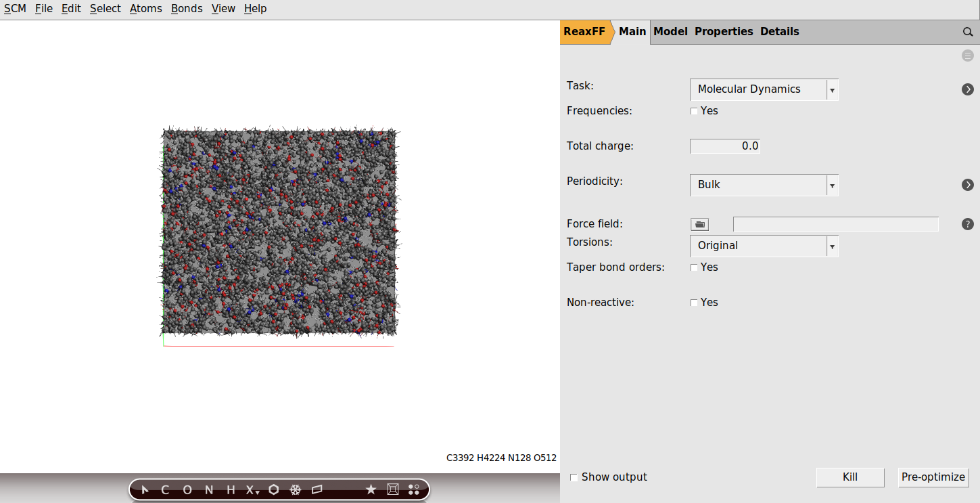The image size is (980, 503).
Task: Open the Atoms menu
Action: [x=145, y=8]
